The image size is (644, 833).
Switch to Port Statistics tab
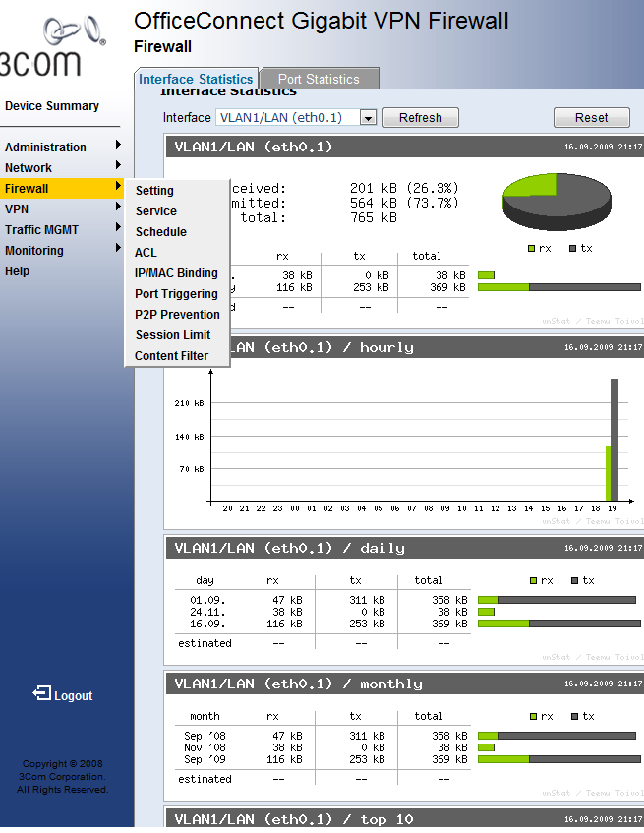click(x=320, y=79)
